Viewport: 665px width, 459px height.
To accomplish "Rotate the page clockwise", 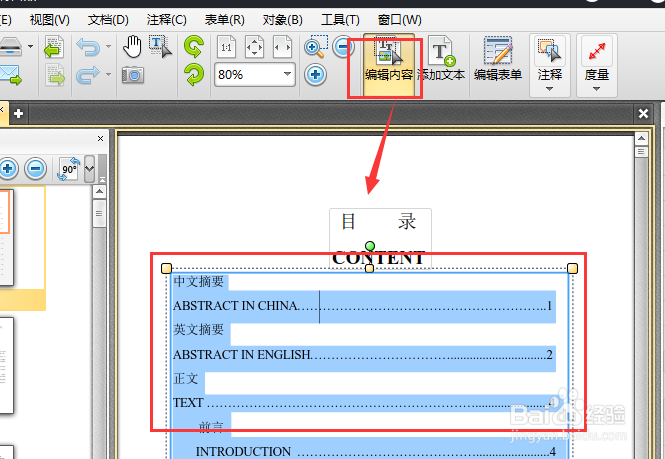I will (194, 75).
